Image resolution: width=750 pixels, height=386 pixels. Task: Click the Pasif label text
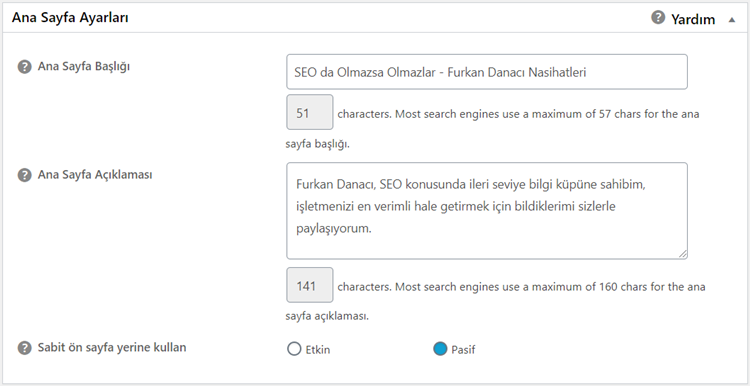tap(463, 350)
